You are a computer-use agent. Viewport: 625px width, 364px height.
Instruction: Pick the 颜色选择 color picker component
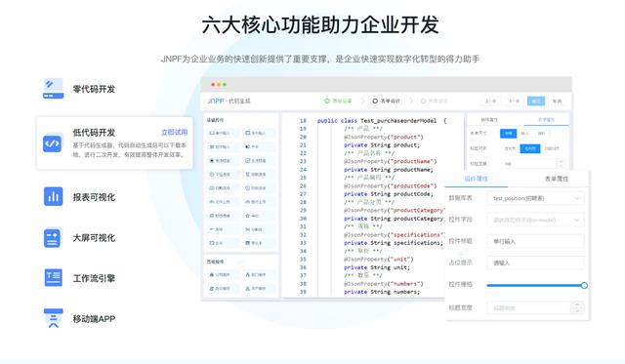click(x=223, y=216)
